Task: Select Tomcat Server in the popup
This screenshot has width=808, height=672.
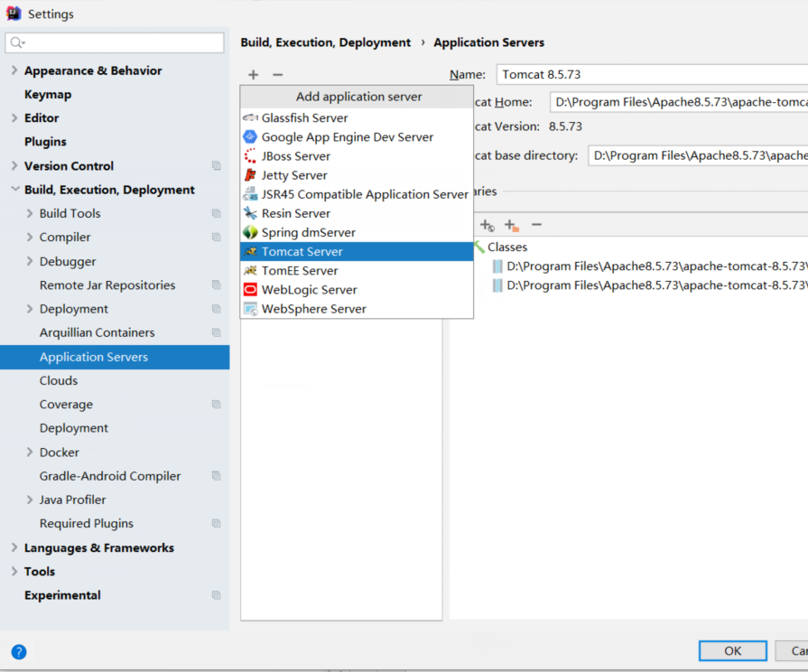Action: tap(357, 252)
